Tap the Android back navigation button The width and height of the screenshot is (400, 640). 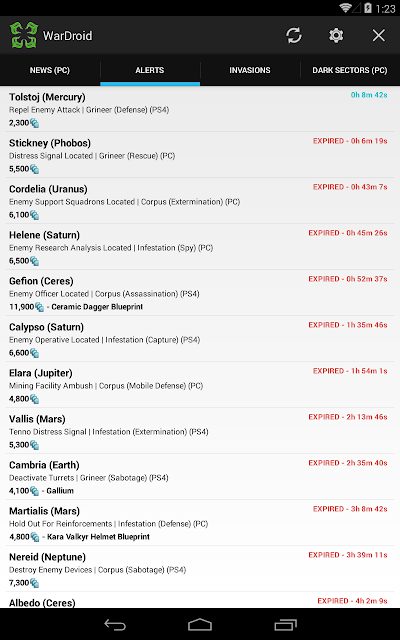[115, 624]
